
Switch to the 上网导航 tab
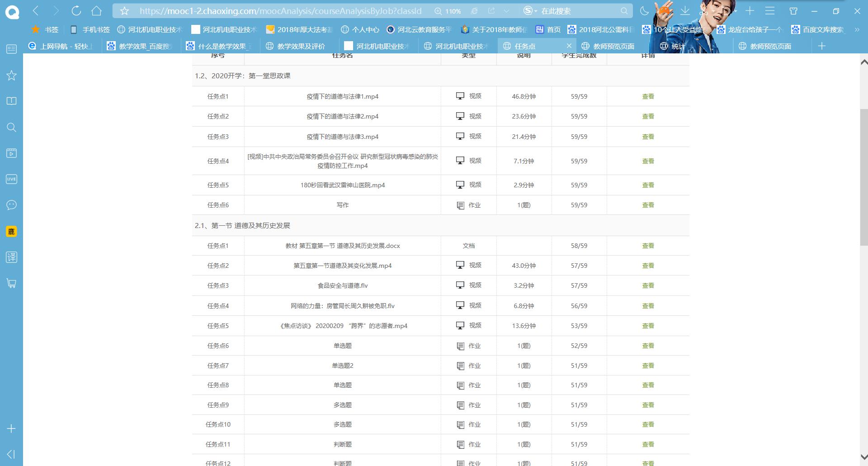(61, 46)
